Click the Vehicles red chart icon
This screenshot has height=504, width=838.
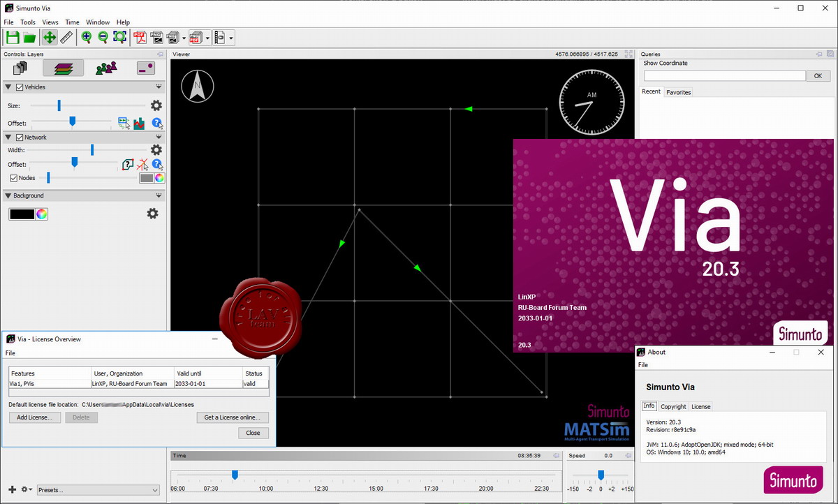pyautogui.click(x=139, y=124)
